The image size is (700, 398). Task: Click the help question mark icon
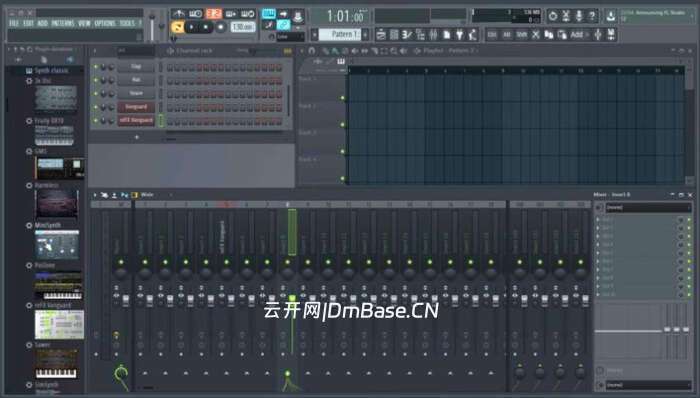coord(592,16)
